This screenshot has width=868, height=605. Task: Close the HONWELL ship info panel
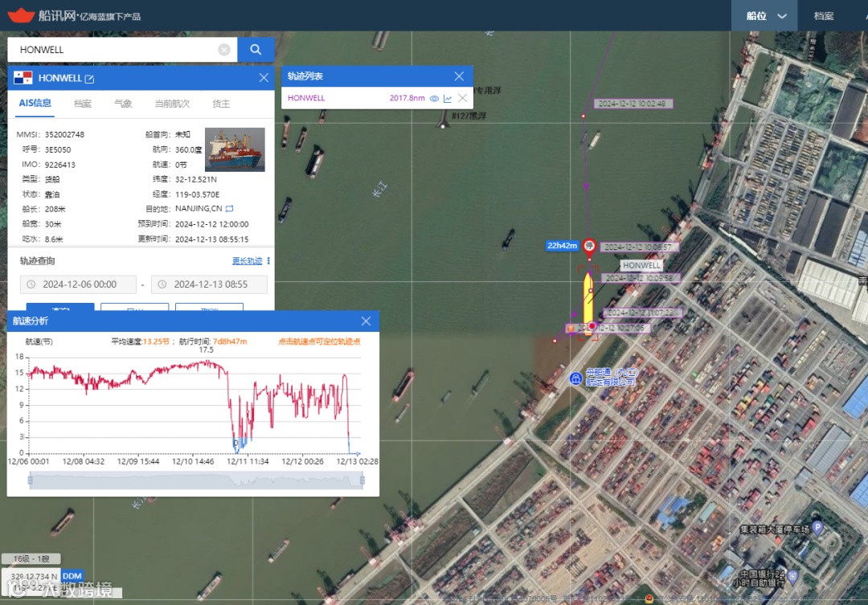pos(264,78)
